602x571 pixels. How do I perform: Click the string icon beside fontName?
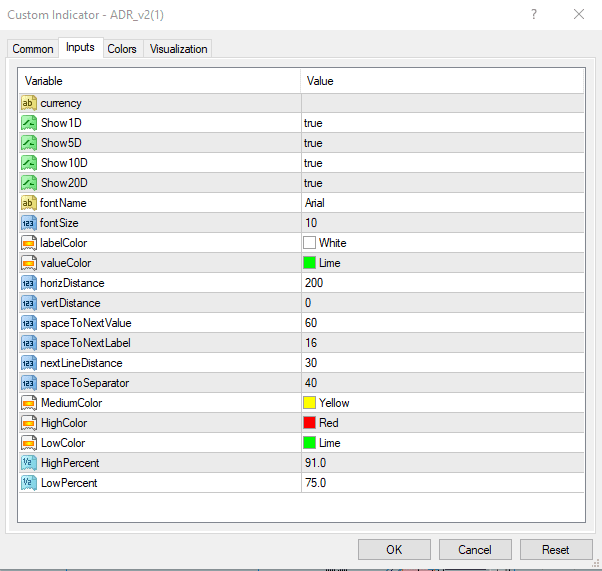29,203
